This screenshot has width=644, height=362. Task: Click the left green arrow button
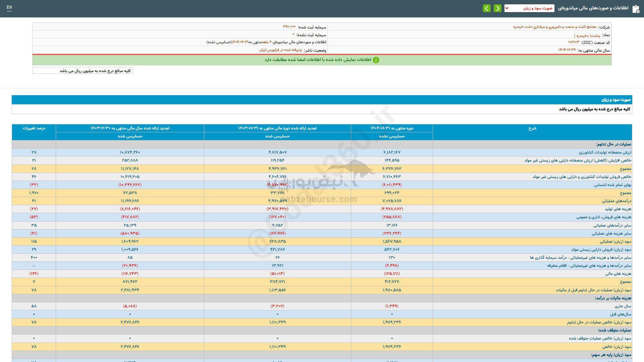click(487, 8)
